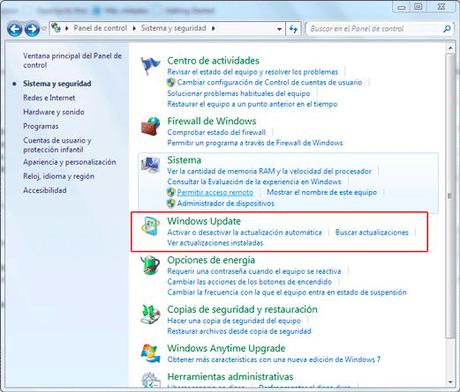Select Programas in sidebar
The height and width of the screenshot is (392, 460).
(x=41, y=126)
